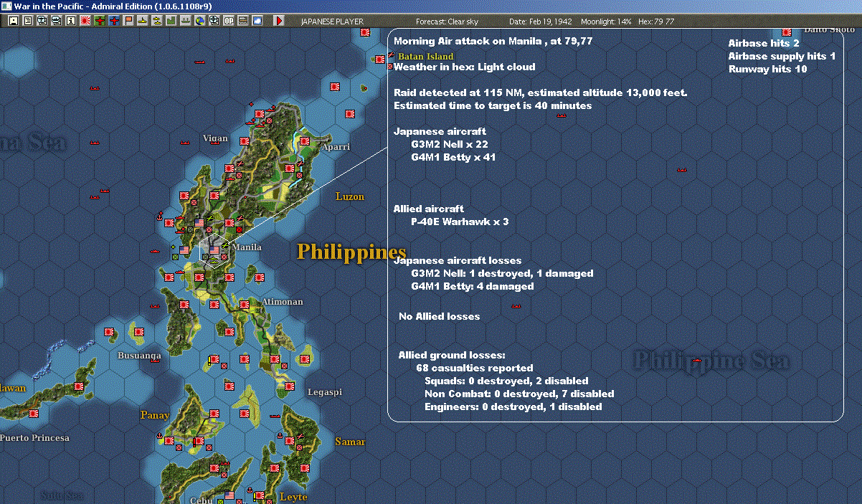Click the Philippine Sea map label
Screen dimensions: 862x504
[711, 361]
